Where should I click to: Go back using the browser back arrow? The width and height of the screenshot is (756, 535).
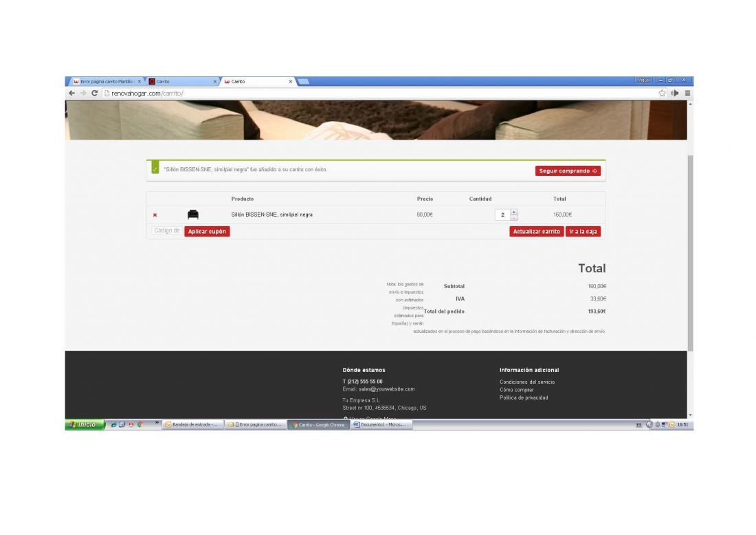coord(72,93)
